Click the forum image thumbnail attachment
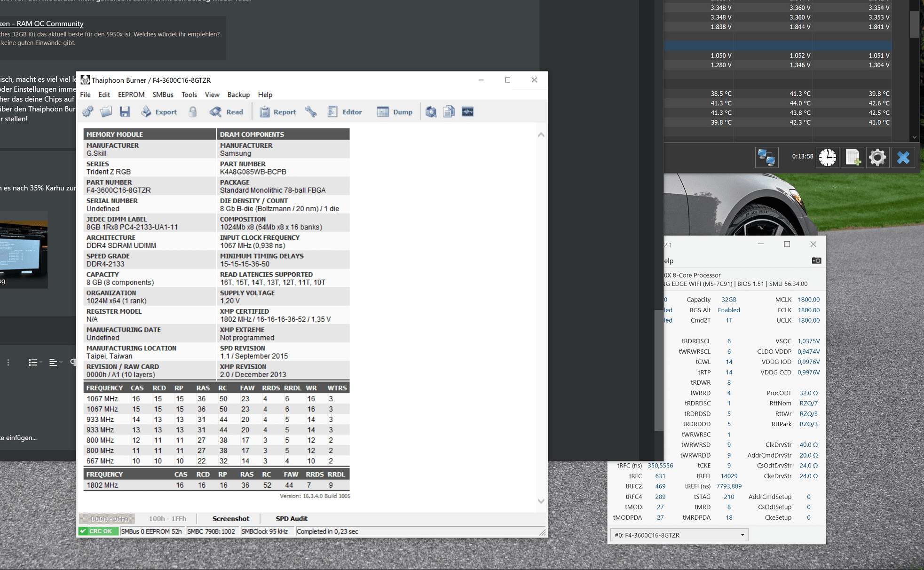 (x=24, y=250)
